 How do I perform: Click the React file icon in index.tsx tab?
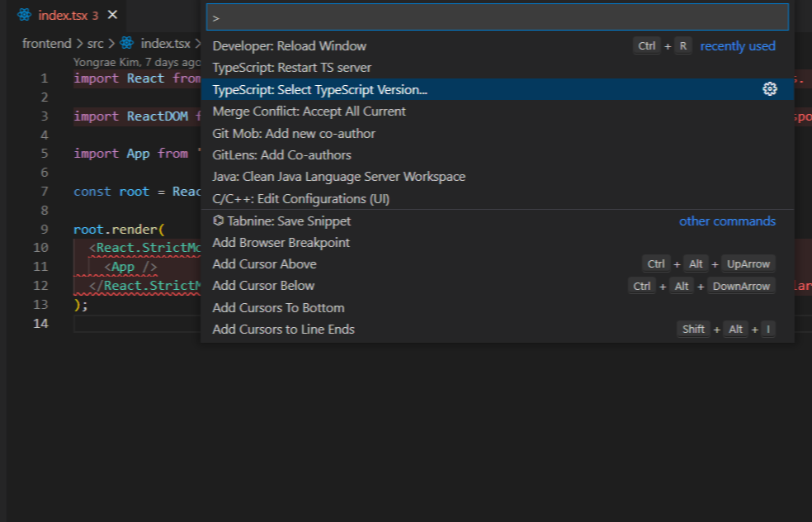(24, 15)
